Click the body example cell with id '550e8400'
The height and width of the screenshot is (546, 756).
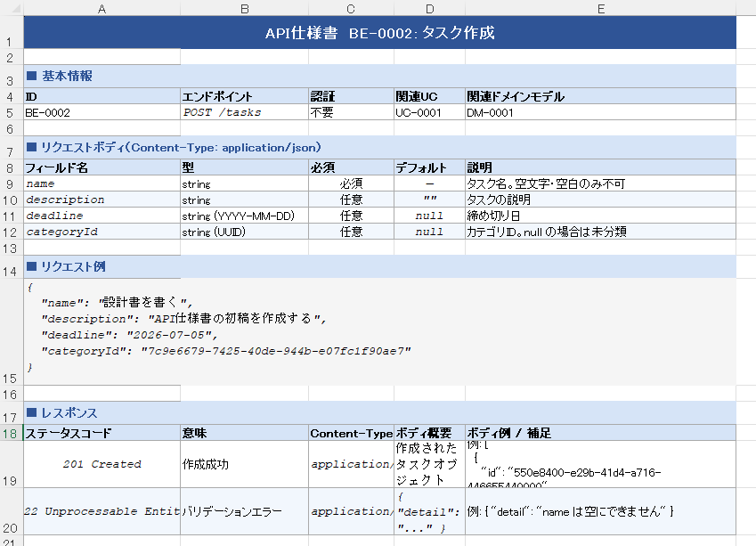(x=601, y=464)
